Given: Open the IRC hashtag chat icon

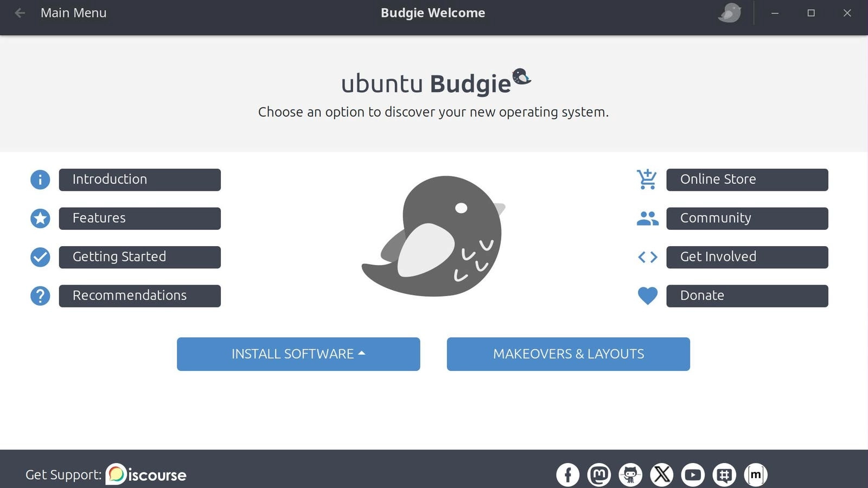Looking at the screenshot, I should 724,475.
